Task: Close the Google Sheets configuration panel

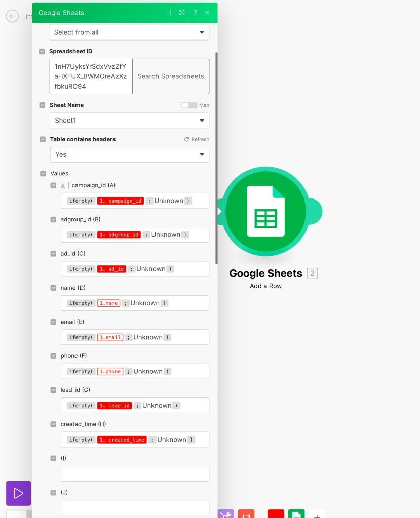Action: [x=207, y=12]
